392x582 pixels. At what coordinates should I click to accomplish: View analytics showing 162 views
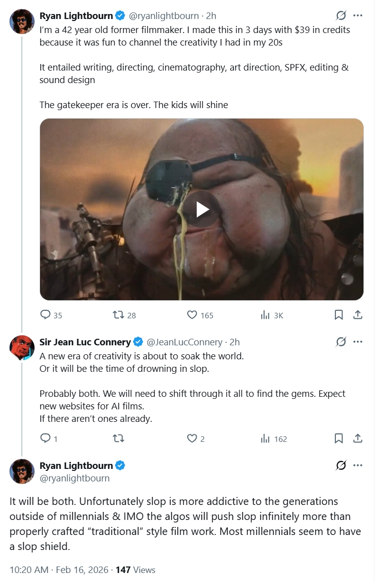coord(265,438)
